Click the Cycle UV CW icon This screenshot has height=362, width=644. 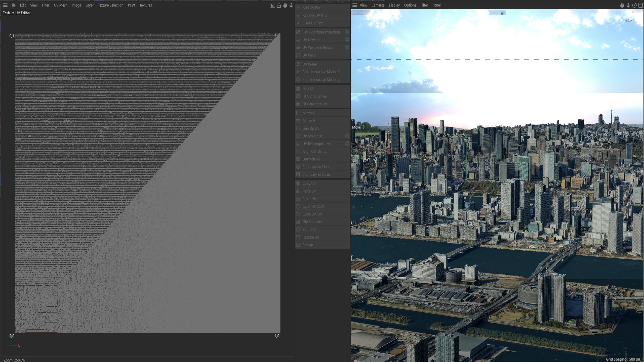pos(298,214)
